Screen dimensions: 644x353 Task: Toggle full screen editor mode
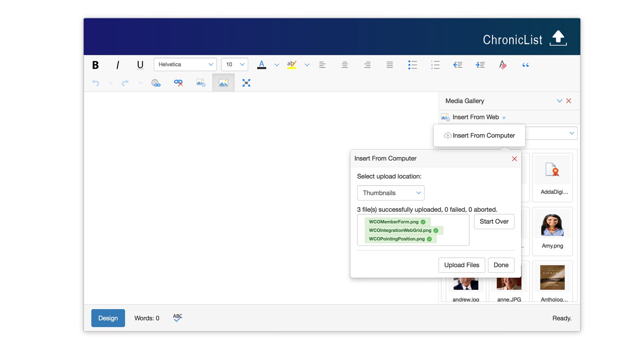coord(246,83)
